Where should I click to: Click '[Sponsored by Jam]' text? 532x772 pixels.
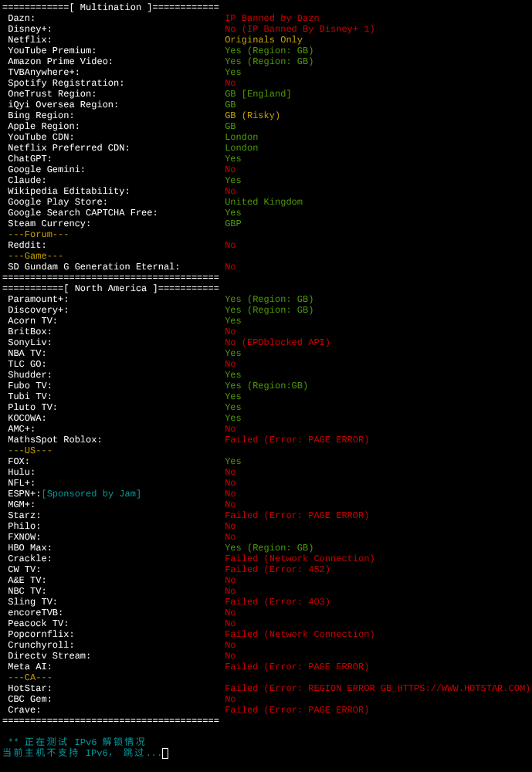91,495
